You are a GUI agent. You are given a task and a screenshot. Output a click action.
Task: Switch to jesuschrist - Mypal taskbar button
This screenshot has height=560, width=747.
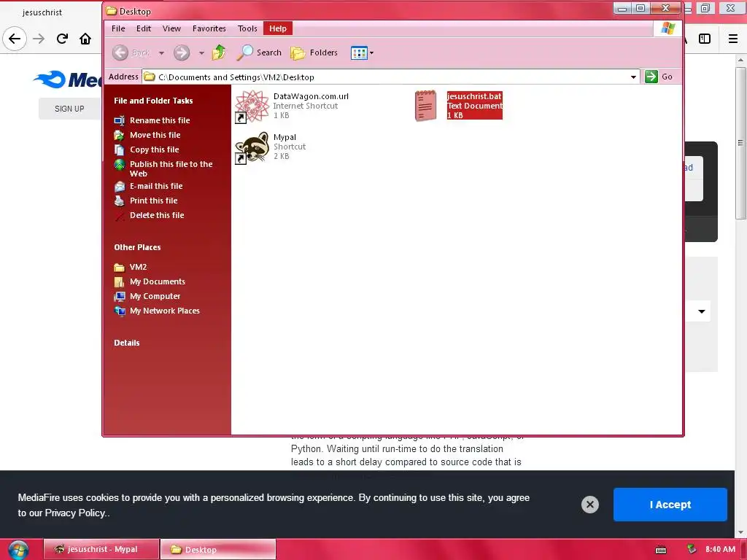pyautogui.click(x=101, y=549)
